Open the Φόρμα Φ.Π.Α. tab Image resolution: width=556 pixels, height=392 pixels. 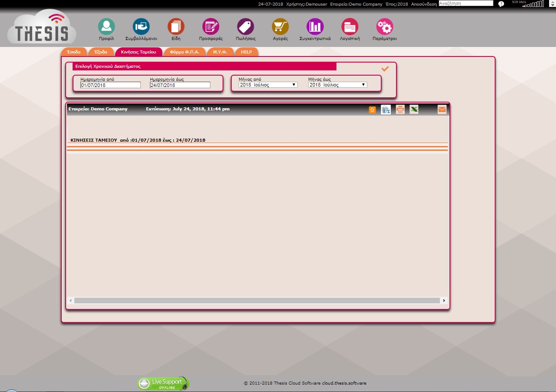click(x=184, y=52)
